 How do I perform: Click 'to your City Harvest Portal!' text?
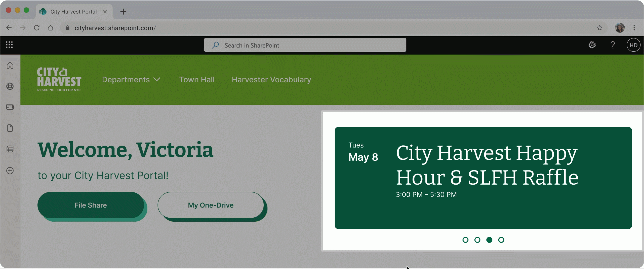coord(103,176)
